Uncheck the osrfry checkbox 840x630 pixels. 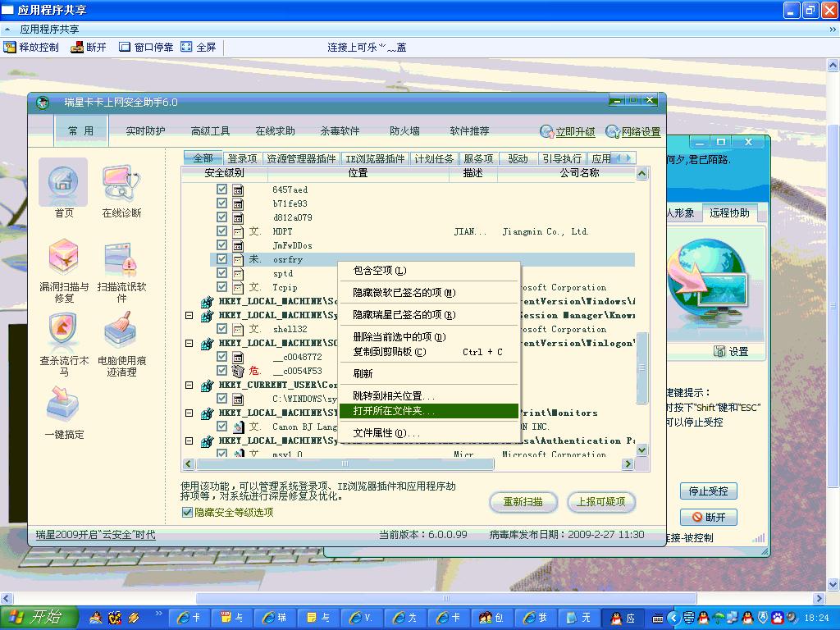[x=221, y=258]
